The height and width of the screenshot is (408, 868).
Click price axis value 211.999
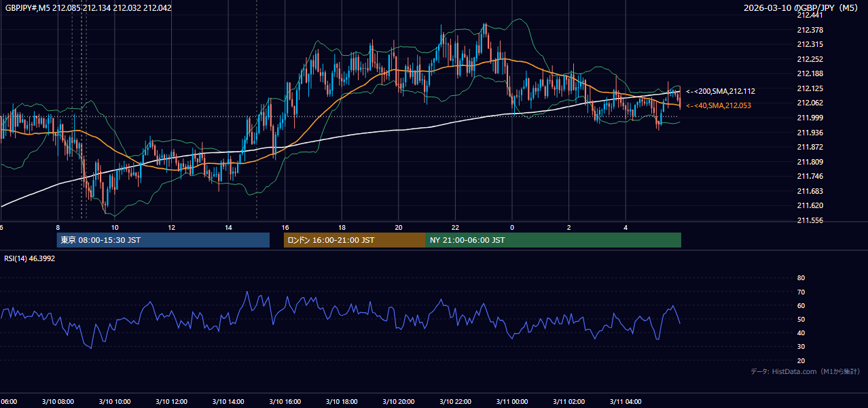810,118
